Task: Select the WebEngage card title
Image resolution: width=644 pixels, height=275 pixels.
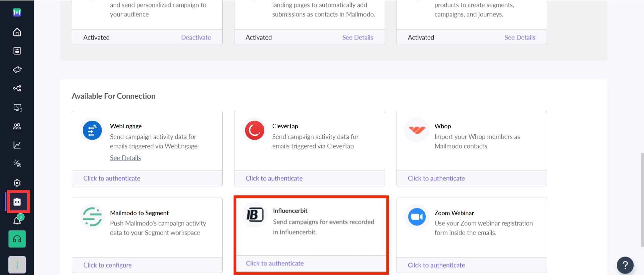Action: tap(126, 126)
